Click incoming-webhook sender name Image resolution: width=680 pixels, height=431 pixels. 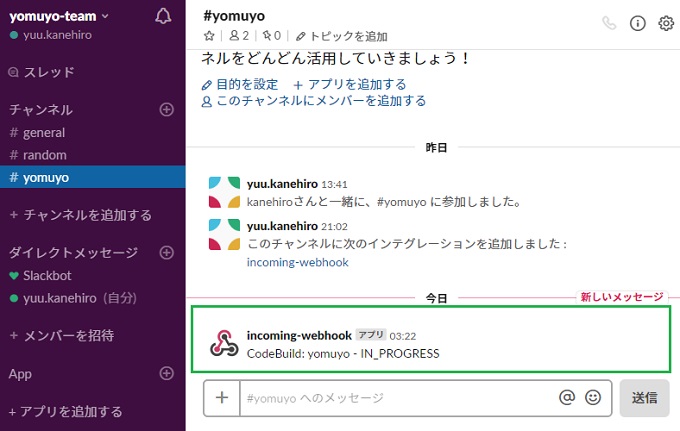[x=299, y=335]
